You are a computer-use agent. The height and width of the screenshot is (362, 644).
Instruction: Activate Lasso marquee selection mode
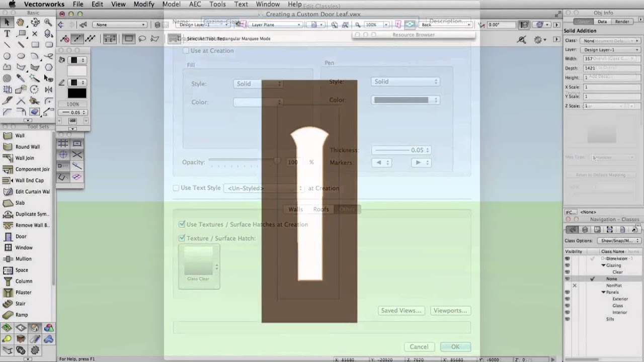[142, 39]
